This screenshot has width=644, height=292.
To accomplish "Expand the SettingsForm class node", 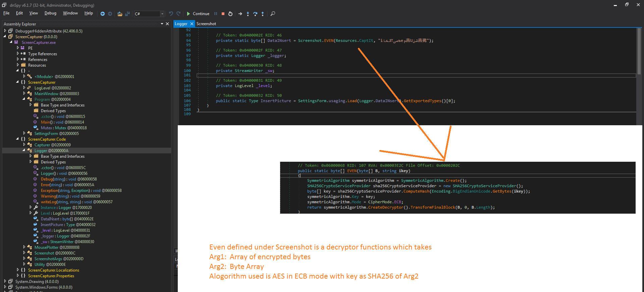I will point(24,133).
